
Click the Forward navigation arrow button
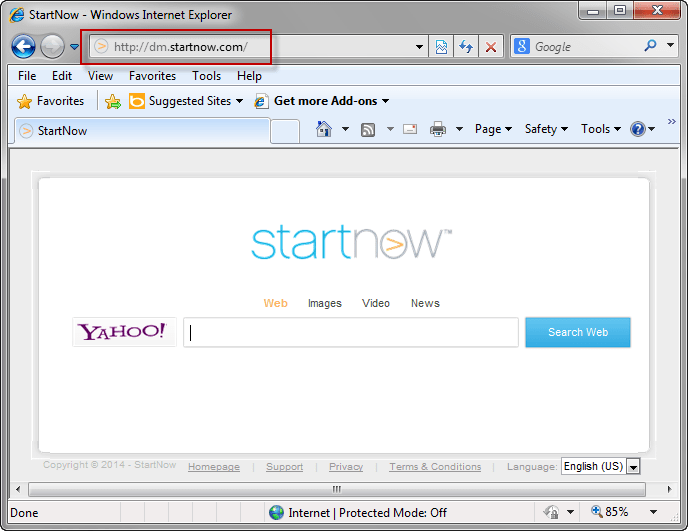pos(52,46)
